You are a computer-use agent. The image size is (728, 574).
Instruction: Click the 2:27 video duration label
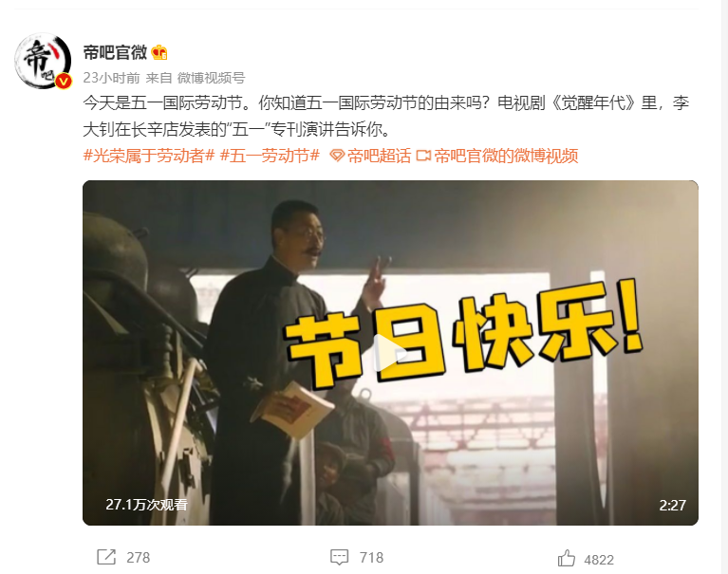[x=672, y=505]
